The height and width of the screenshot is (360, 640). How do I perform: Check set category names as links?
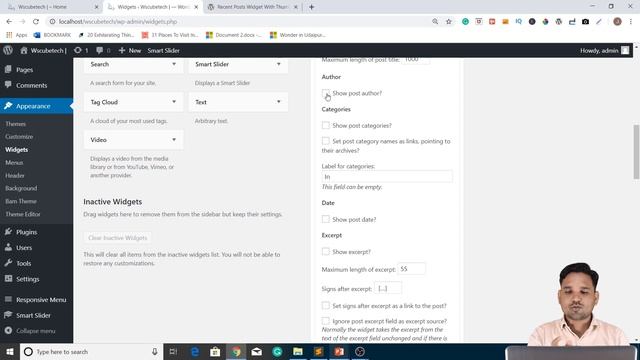[325, 141]
